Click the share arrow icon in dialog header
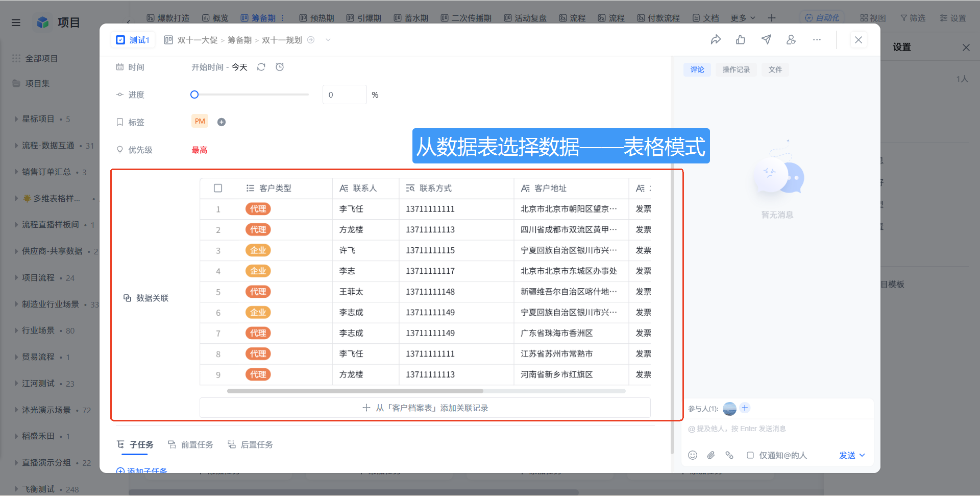Image resolution: width=980 pixels, height=496 pixels. pyautogui.click(x=716, y=40)
